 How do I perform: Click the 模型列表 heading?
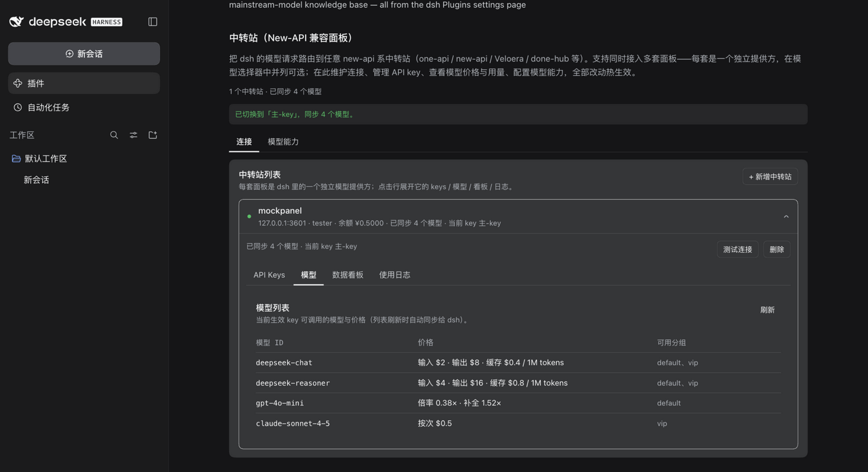point(272,307)
